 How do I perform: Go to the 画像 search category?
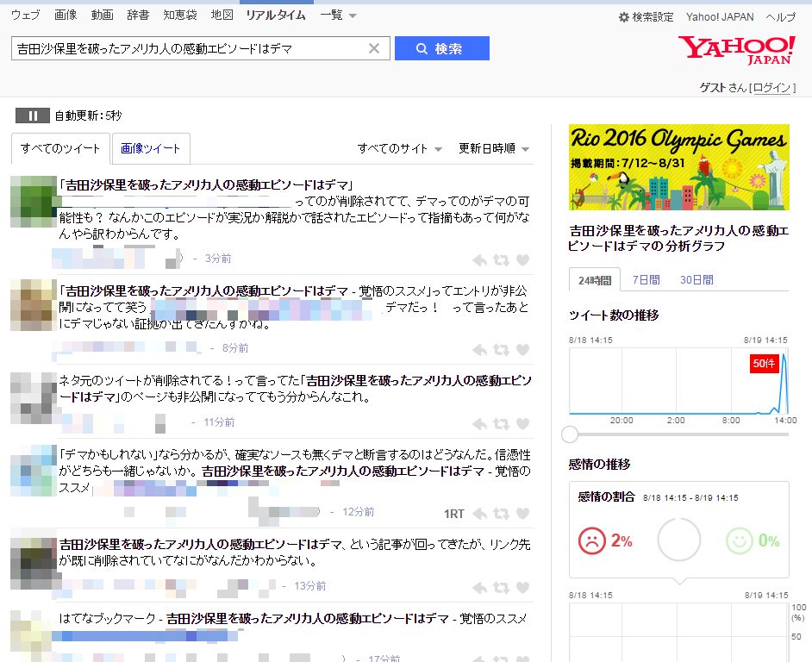66,15
